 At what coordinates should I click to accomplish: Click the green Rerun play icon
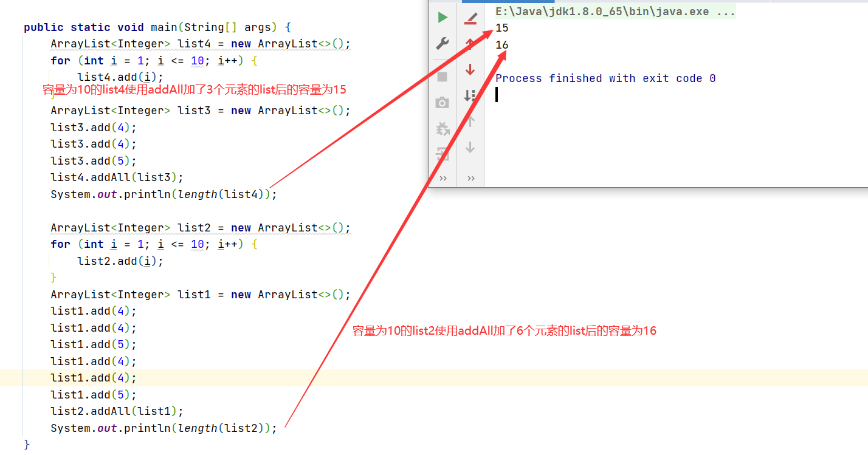coord(443,18)
